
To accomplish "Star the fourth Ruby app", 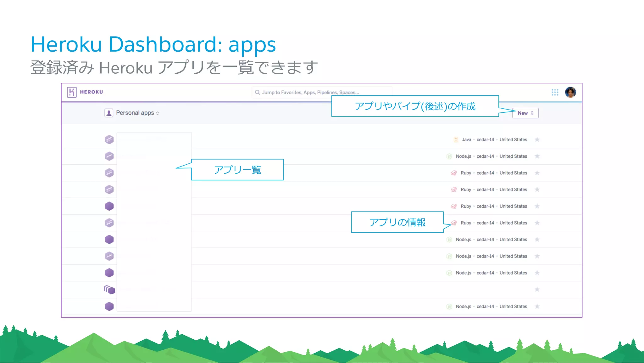I will [x=537, y=223].
